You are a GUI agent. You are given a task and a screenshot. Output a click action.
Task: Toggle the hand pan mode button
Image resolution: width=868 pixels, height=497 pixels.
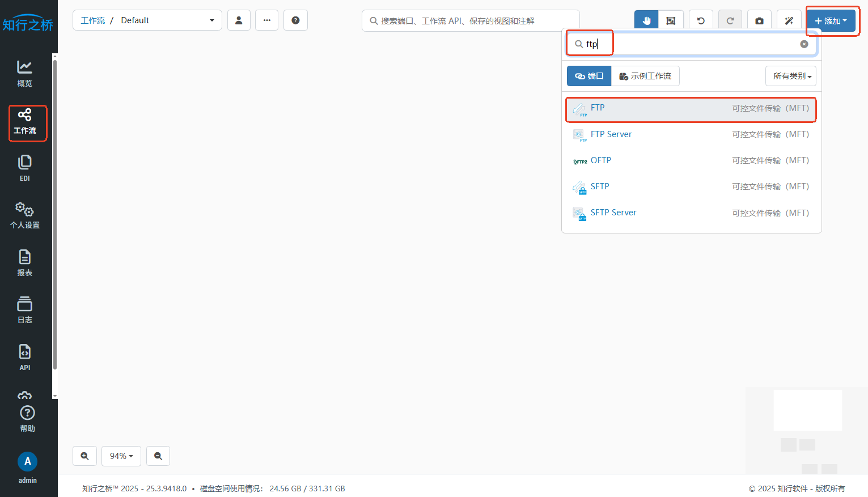(646, 21)
